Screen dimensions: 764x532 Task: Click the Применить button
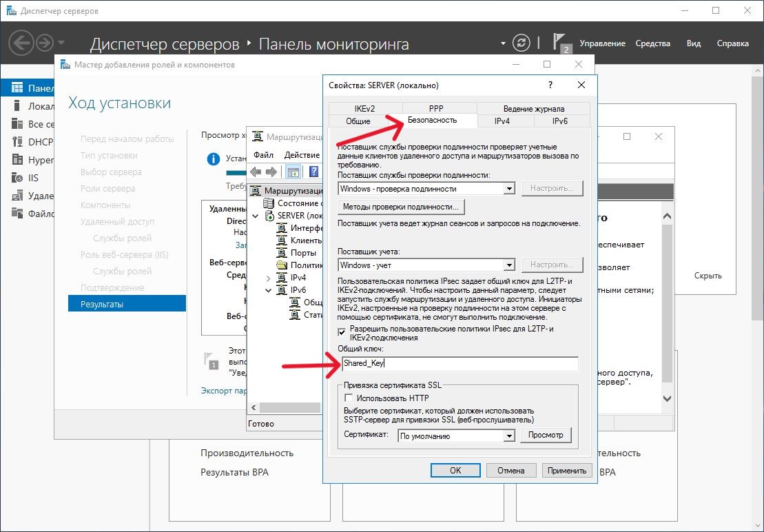pos(567,470)
